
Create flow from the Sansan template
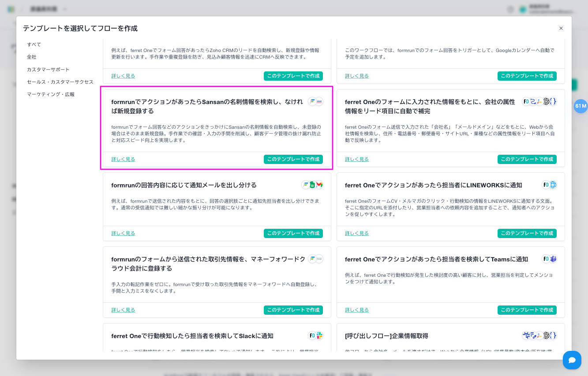pos(293,159)
